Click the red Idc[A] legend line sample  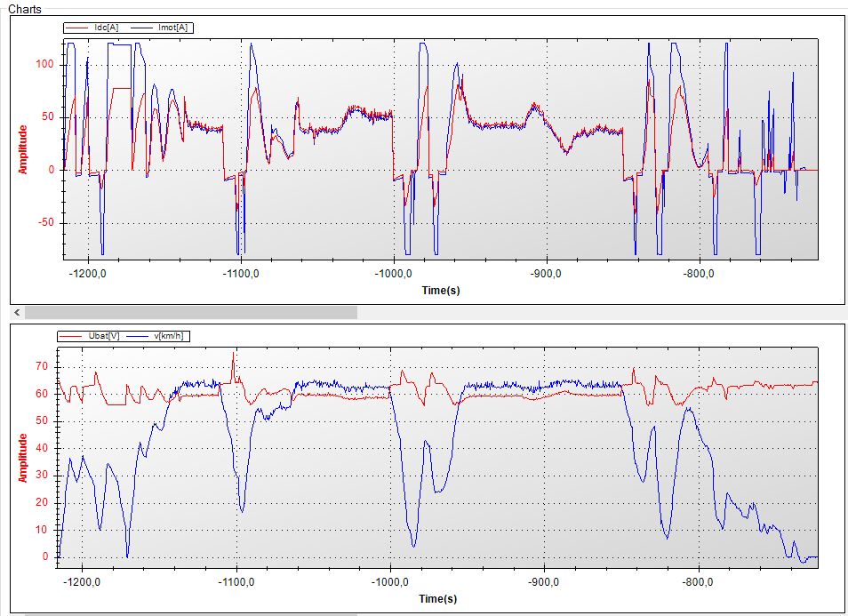click(x=78, y=28)
